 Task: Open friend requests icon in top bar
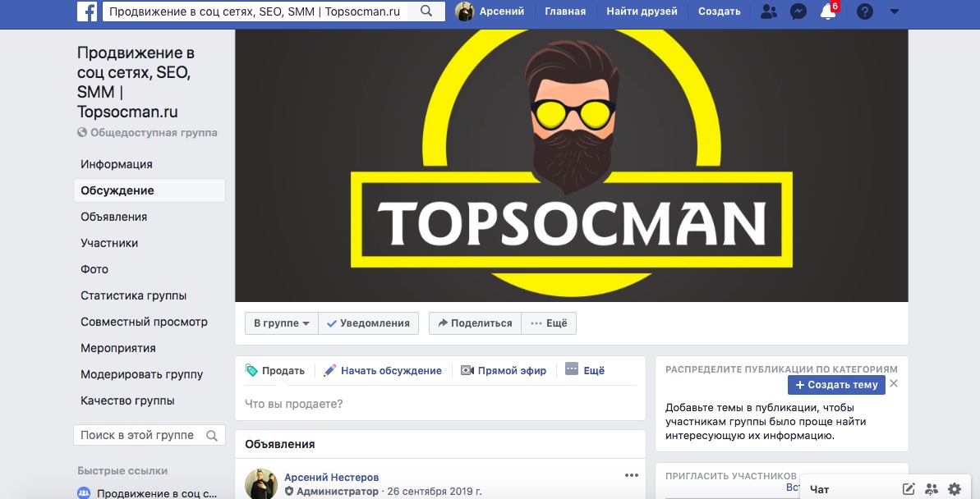coord(770,11)
